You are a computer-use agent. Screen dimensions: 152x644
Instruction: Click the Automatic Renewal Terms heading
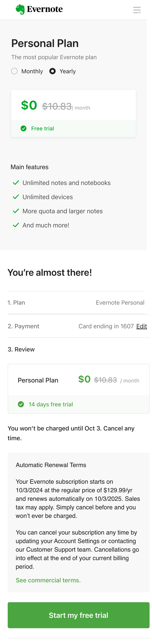tap(51, 465)
